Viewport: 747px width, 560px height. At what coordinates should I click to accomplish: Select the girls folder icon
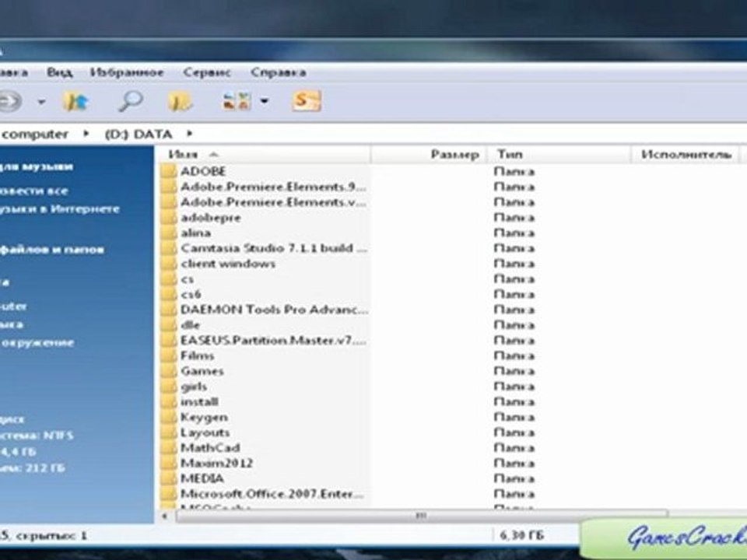(169, 387)
